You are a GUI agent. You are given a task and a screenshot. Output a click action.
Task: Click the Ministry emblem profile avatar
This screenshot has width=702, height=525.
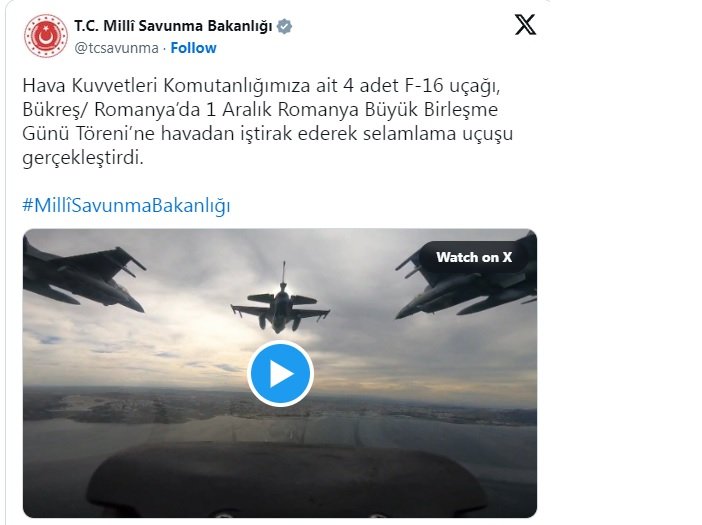[x=46, y=36]
